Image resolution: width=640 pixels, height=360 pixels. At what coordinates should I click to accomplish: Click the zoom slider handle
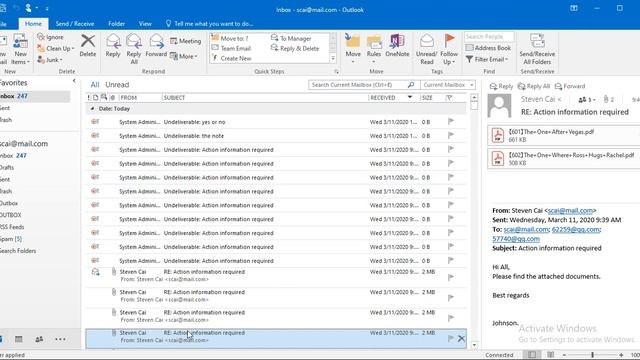click(592, 355)
